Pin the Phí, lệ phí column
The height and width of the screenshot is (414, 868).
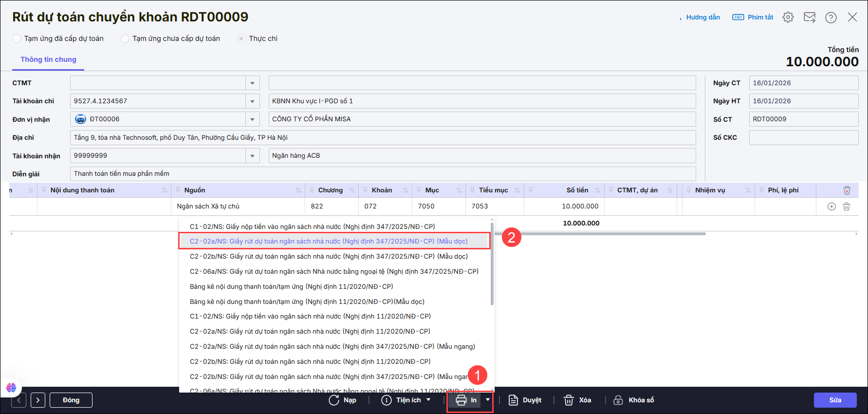coord(762,190)
